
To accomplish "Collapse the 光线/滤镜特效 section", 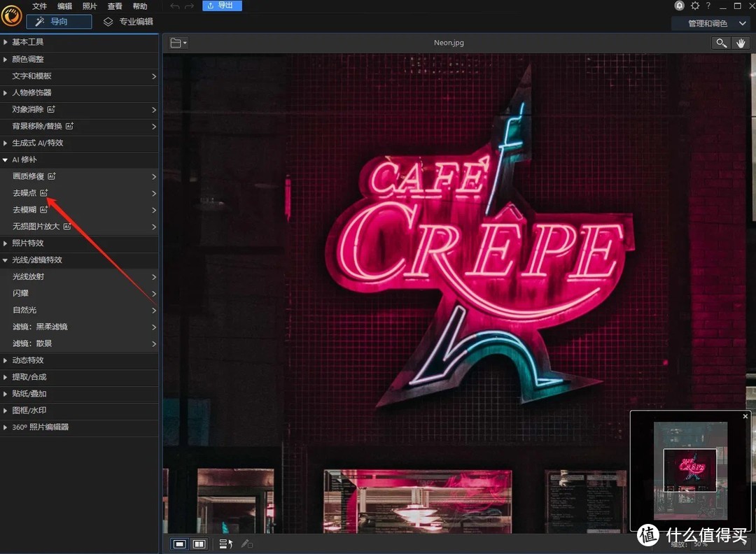I will pyautogui.click(x=79, y=260).
